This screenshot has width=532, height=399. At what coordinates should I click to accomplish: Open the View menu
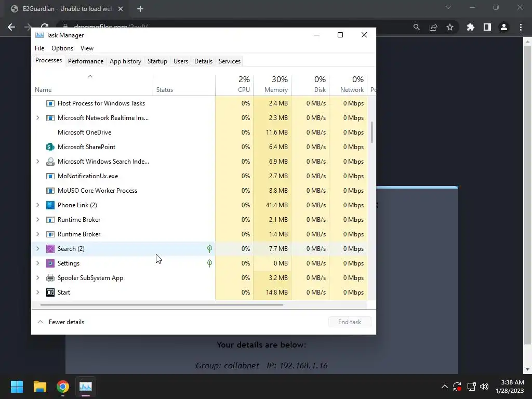[87, 48]
